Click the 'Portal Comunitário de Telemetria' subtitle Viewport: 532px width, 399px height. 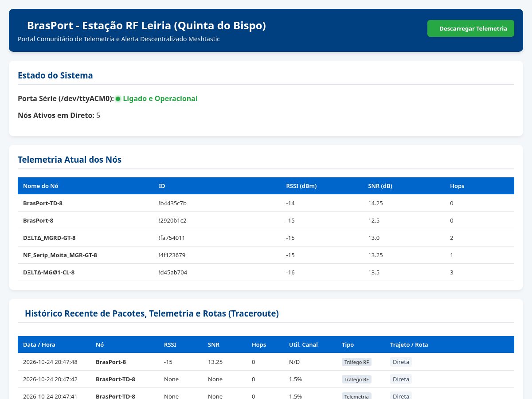coord(119,39)
